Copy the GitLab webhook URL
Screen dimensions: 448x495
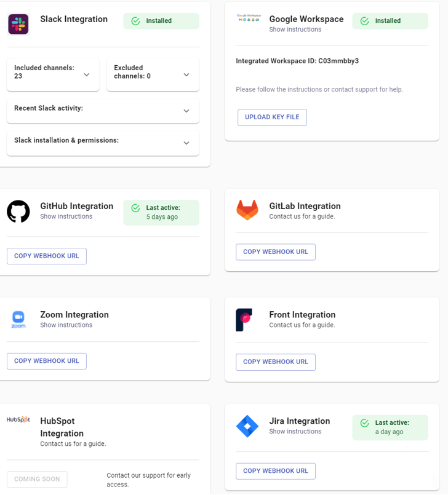tap(276, 251)
